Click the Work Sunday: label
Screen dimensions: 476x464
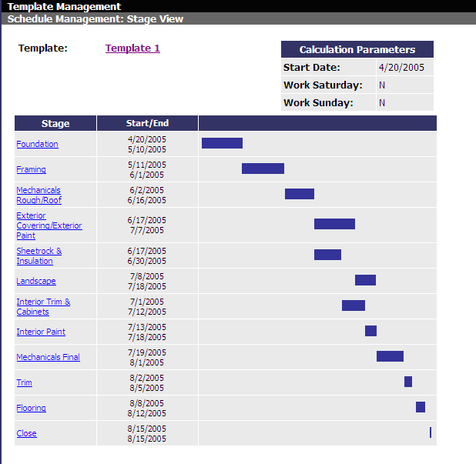click(318, 103)
